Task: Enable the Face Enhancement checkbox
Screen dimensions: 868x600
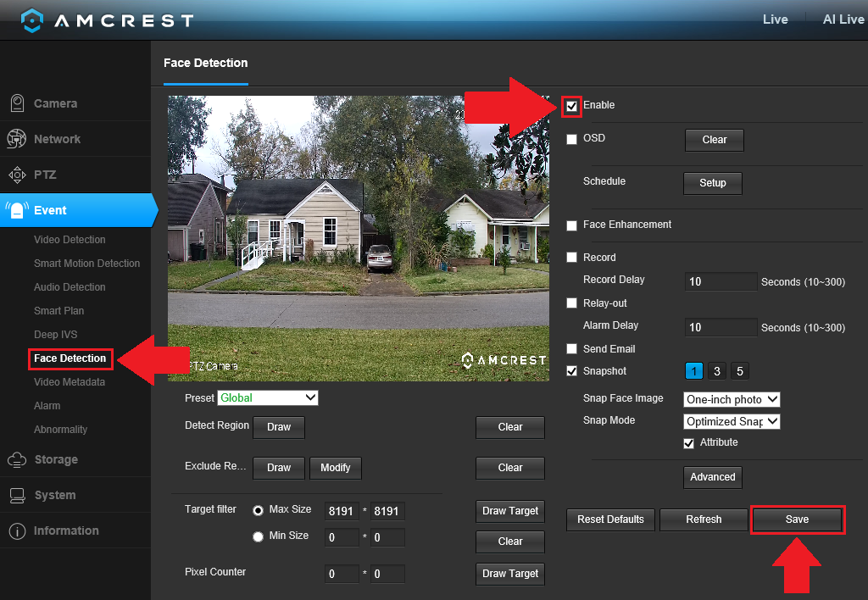Action: point(572,225)
